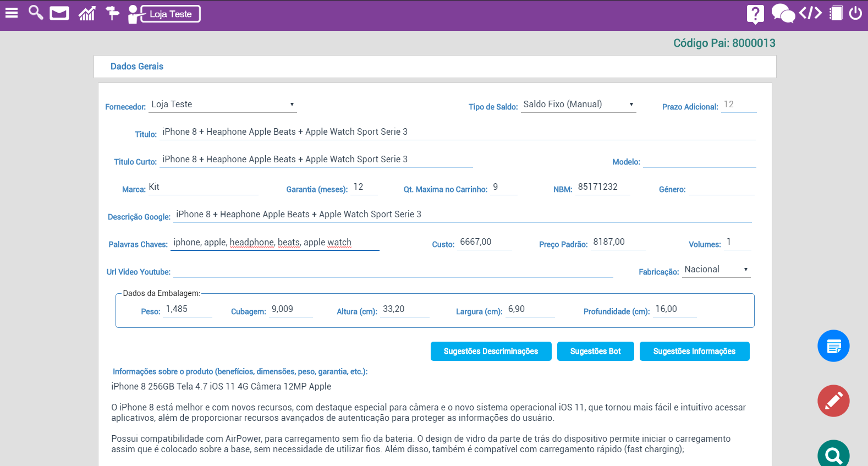Focus the Altura (cm) field

405,309
